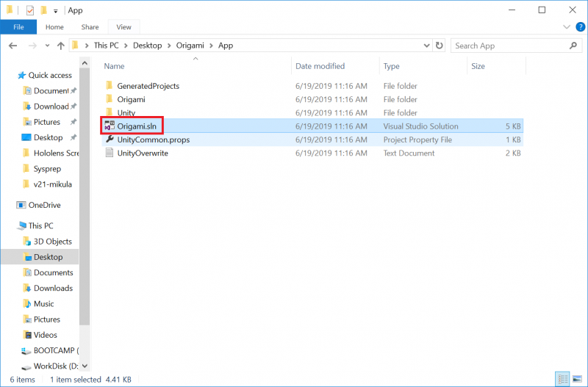Open the Sysprep folder shortcut

(x=47, y=169)
